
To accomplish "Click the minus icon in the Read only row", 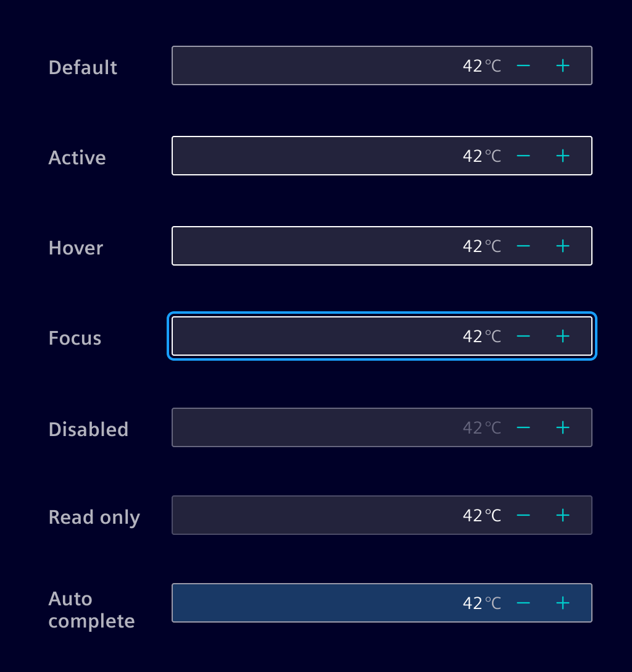I will (x=523, y=514).
